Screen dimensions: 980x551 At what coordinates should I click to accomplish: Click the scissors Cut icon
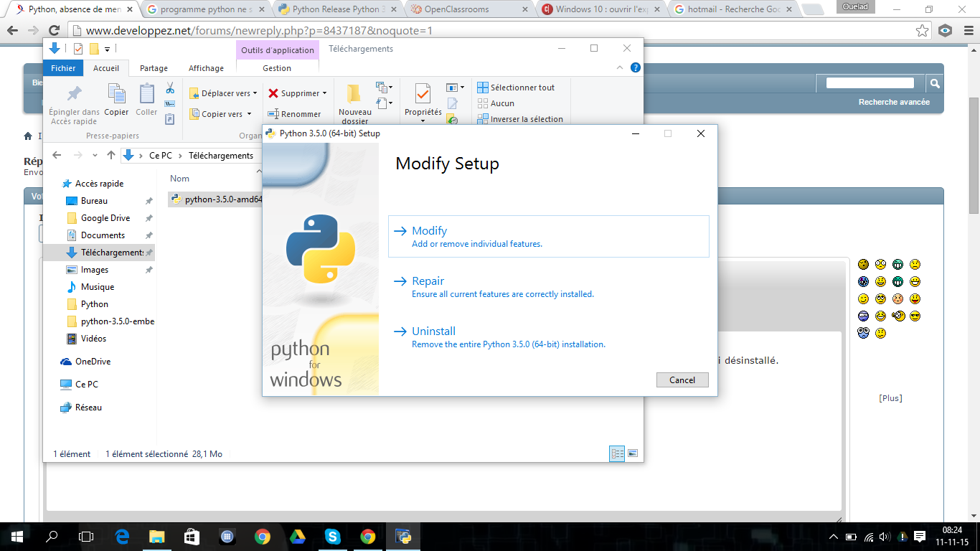tap(170, 88)
